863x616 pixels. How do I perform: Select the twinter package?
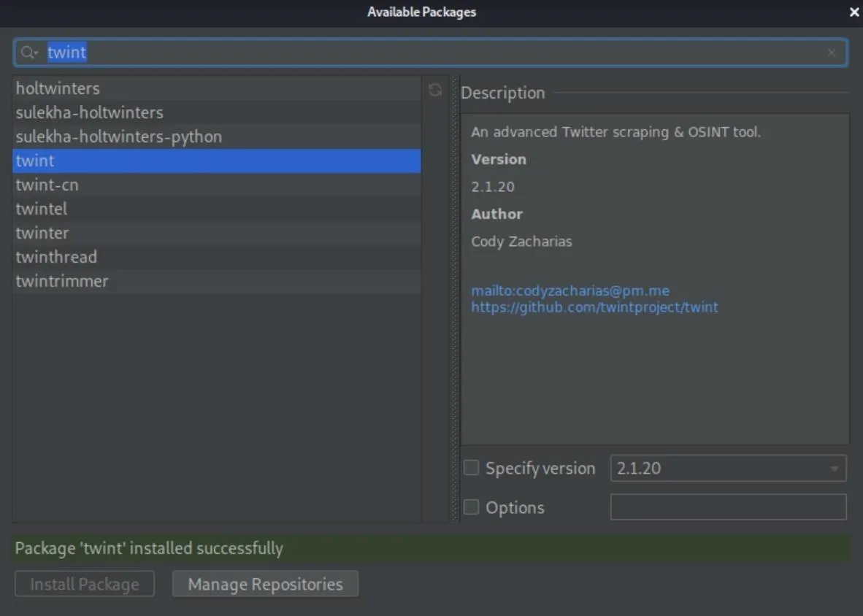tap(216, 233)
